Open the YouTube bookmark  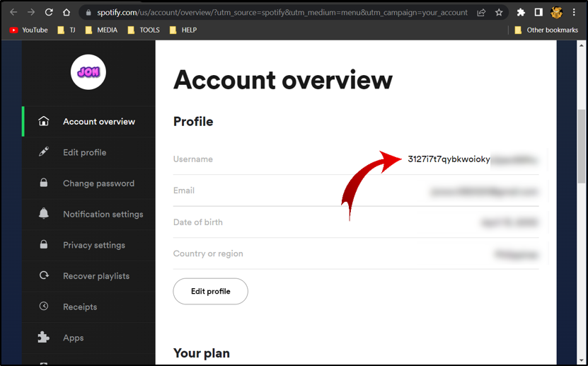click(x=29, y=30)
